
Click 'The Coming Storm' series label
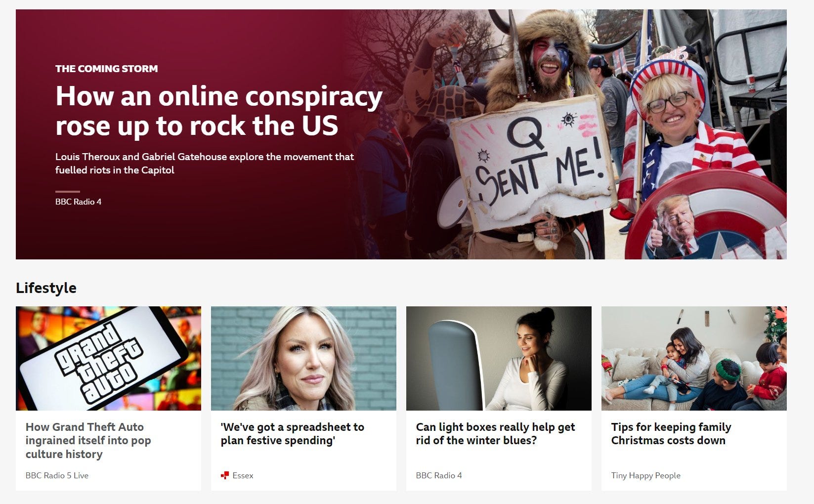click(107, 69)
